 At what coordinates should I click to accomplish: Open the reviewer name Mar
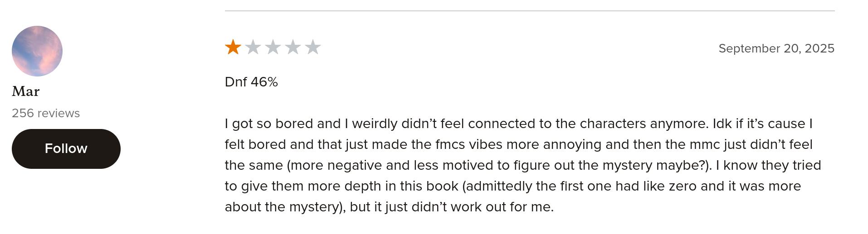click(x=26, y=91)
